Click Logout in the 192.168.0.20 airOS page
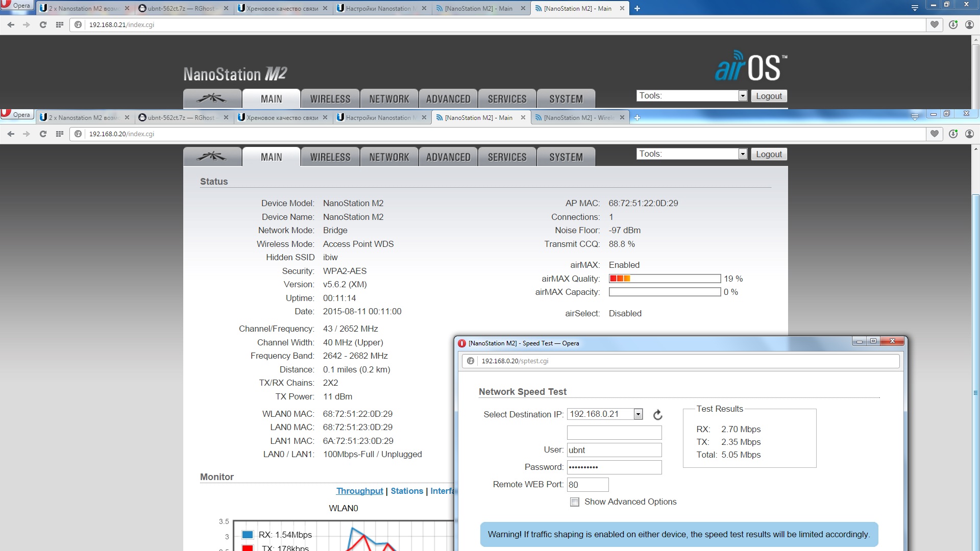 click(x=769, y=154)
